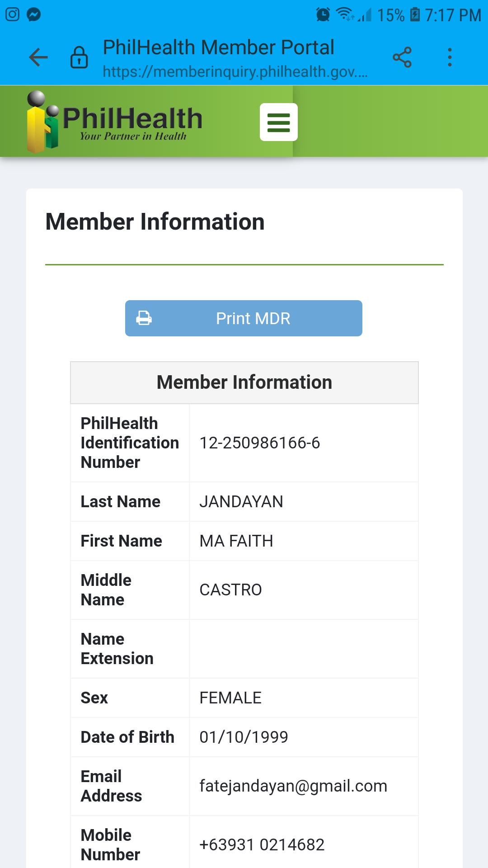The height and width of the screenshot is (868, 488).
Task: Tap the back arrow in browser bar
Action: tap(38, 57)
